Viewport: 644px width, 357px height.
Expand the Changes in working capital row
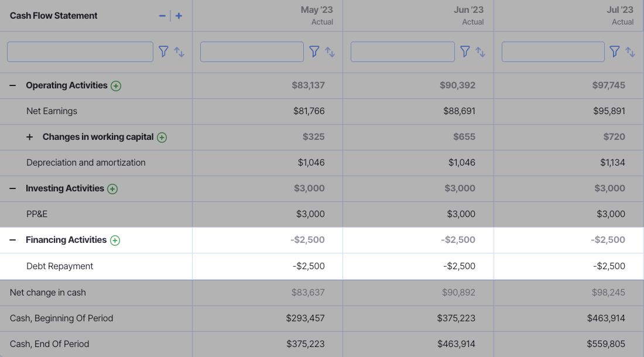tap(29, 136)
